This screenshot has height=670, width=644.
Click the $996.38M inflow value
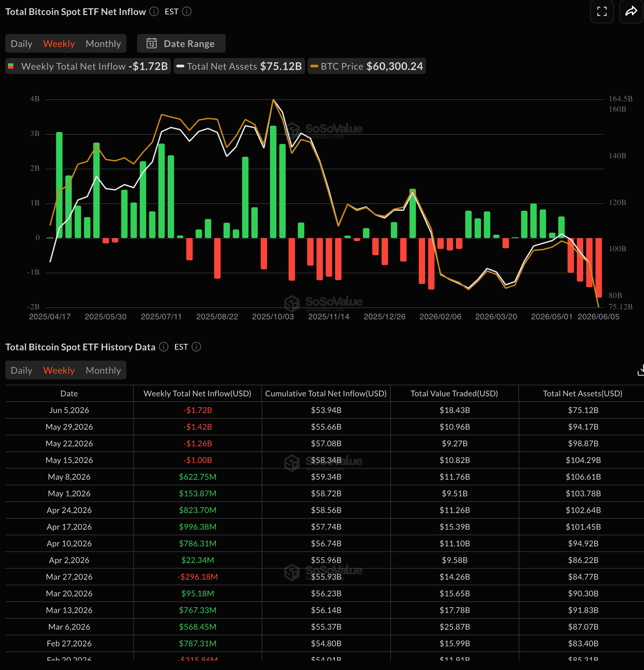198,527
